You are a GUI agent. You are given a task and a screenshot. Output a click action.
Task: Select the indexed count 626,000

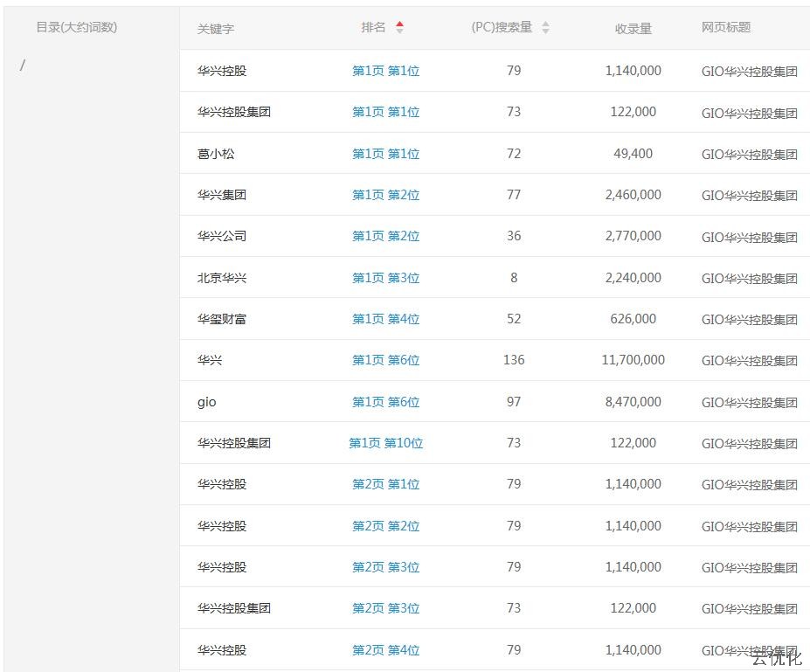tap(633, 319)
